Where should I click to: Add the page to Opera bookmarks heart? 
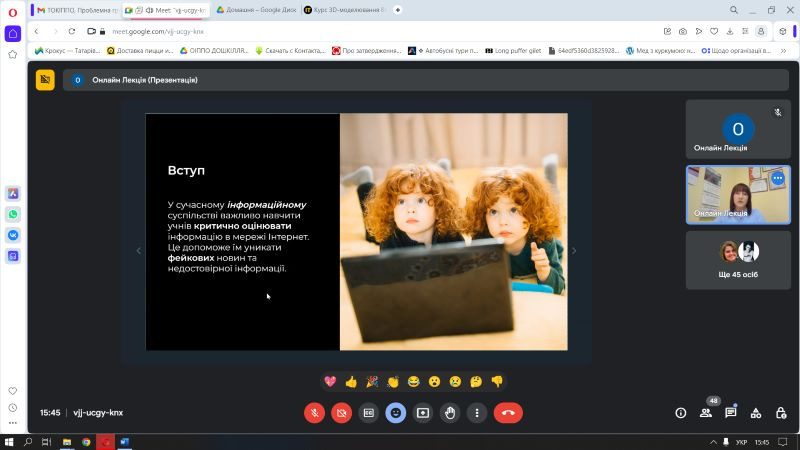(714, 32)
